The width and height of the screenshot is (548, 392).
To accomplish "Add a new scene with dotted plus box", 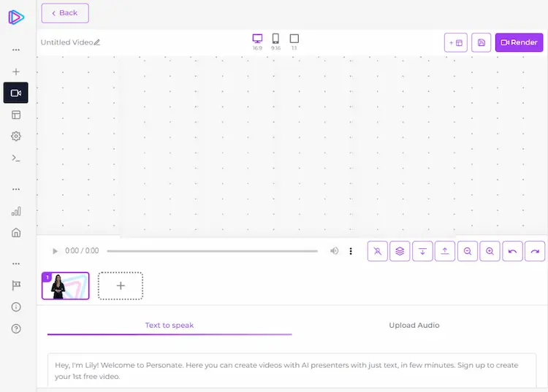I will (121, 286).
